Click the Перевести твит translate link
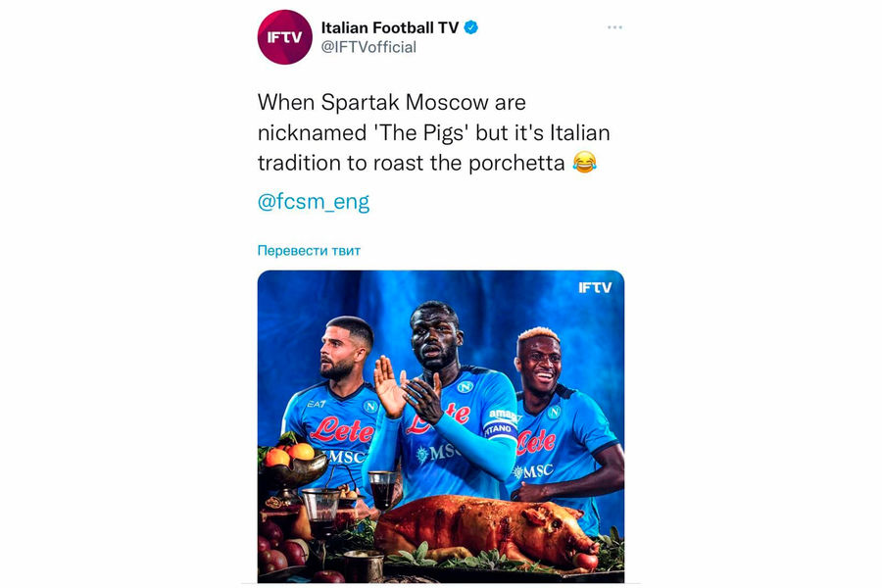882x588 pixels. point(309,251)
